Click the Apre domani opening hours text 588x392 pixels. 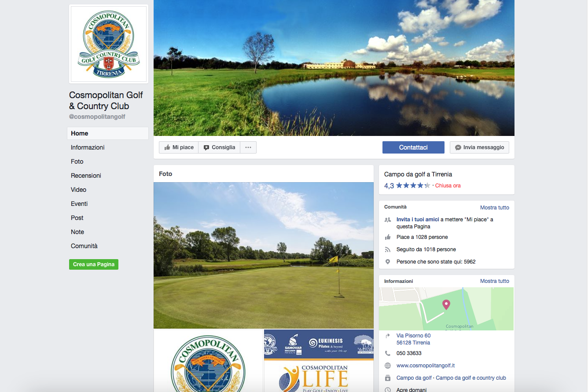[412, 390]
